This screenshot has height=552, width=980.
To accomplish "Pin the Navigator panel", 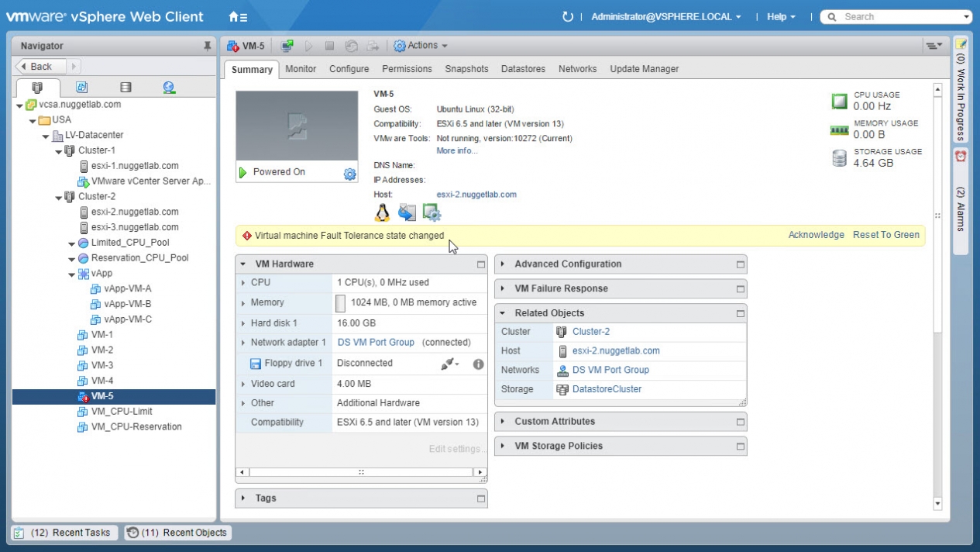I will click(x=207, y=46).
